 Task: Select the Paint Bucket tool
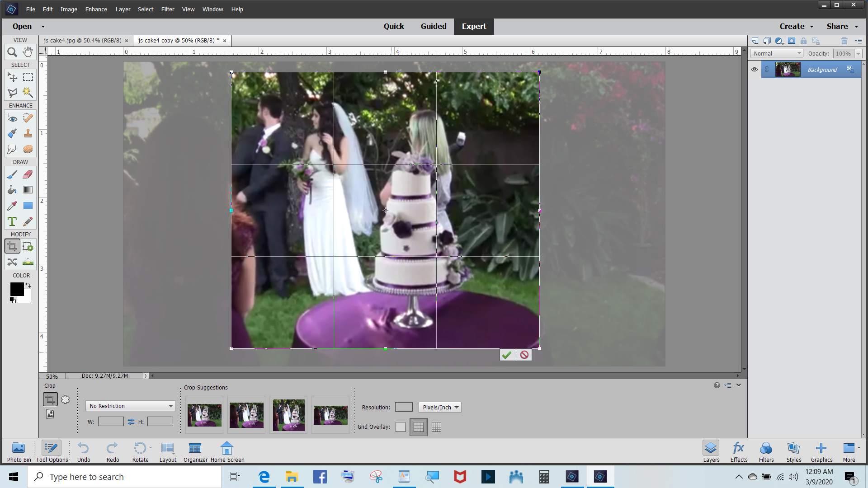(x=12, y=190)
